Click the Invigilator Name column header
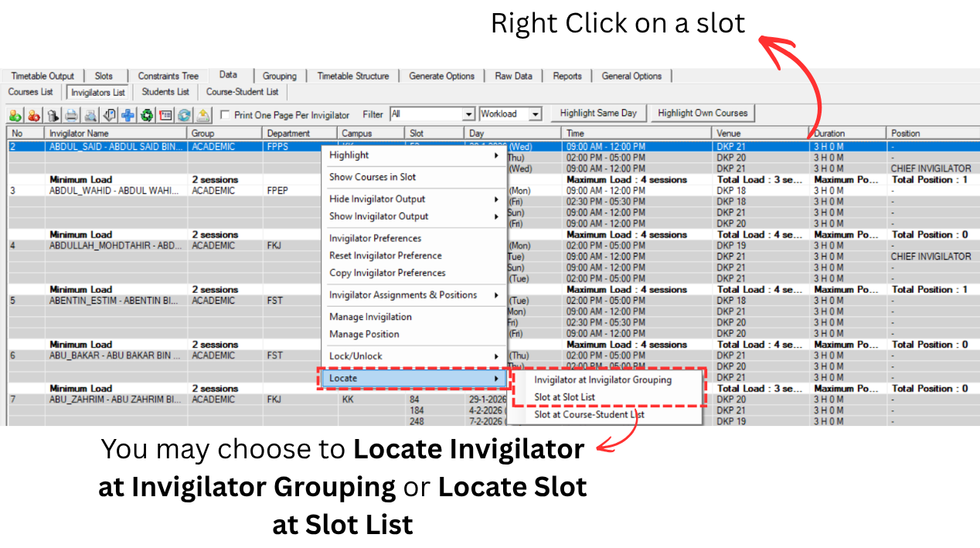 click(116, 133)
